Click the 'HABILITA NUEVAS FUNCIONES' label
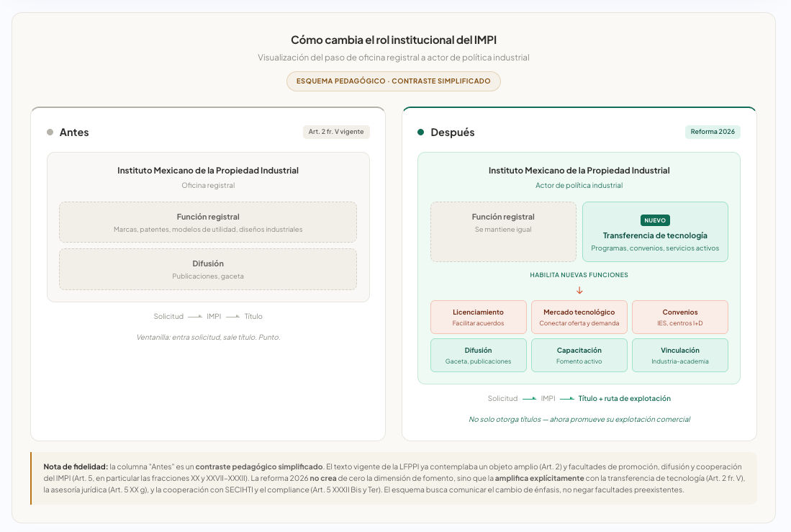 (579, 275)
